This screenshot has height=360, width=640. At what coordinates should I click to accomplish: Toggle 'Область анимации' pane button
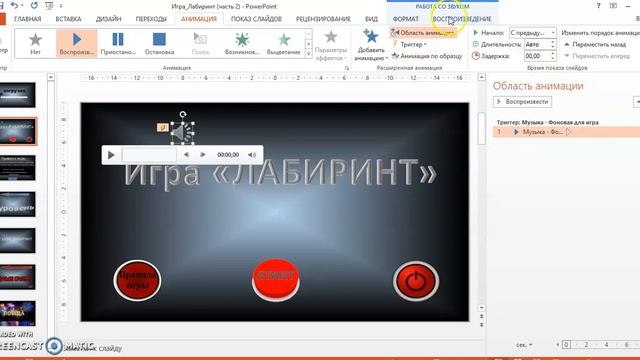point(423,33)
